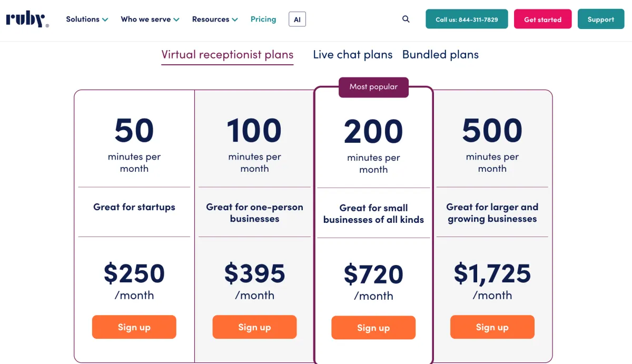Click the AI badge in navigation
632x364 pixels.
click(297, 19)
